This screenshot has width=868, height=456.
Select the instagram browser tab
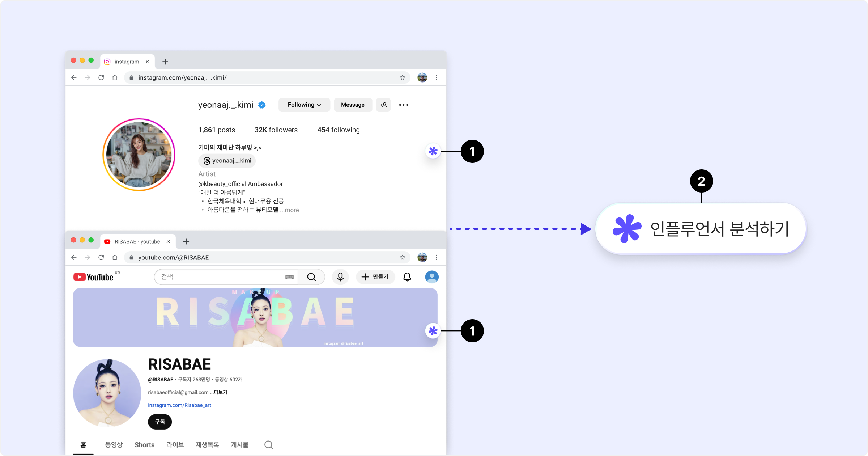127,62
